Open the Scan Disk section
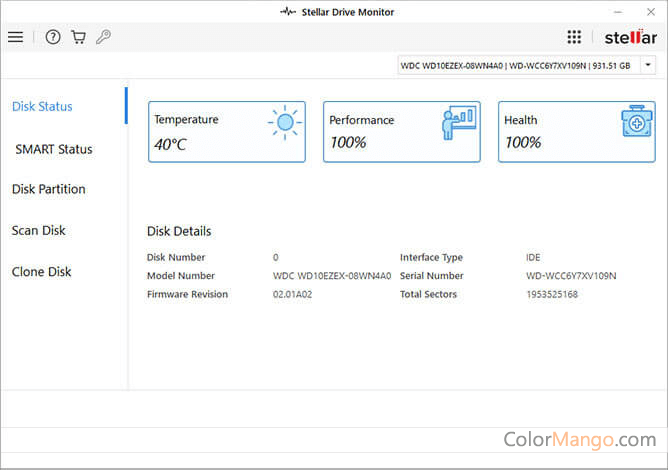 click(38, 231)
